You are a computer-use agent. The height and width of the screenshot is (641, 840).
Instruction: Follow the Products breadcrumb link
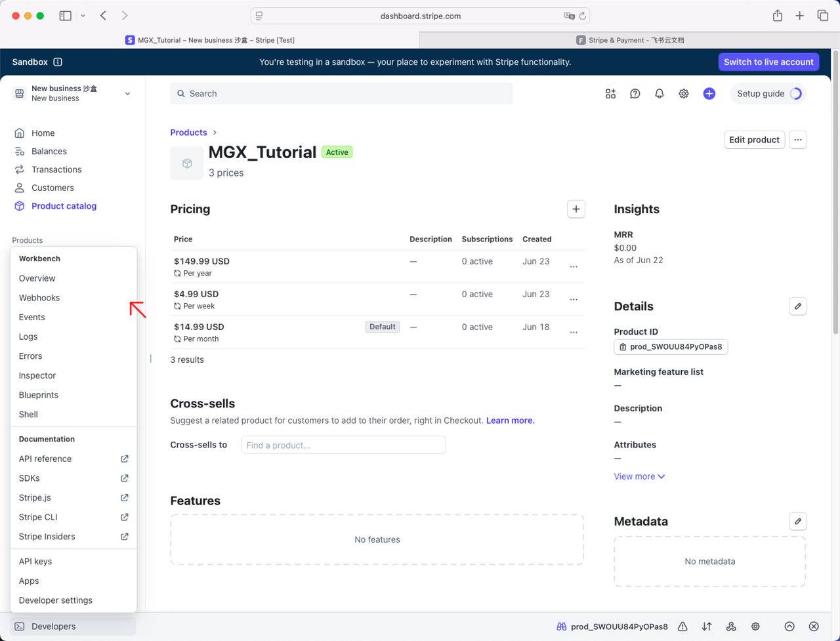(188, 133)
